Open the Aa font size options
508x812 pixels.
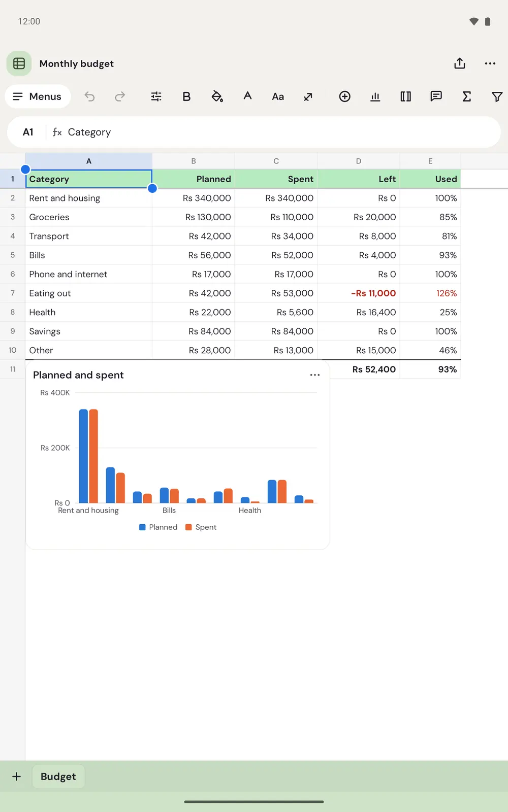tap(278, 96)
